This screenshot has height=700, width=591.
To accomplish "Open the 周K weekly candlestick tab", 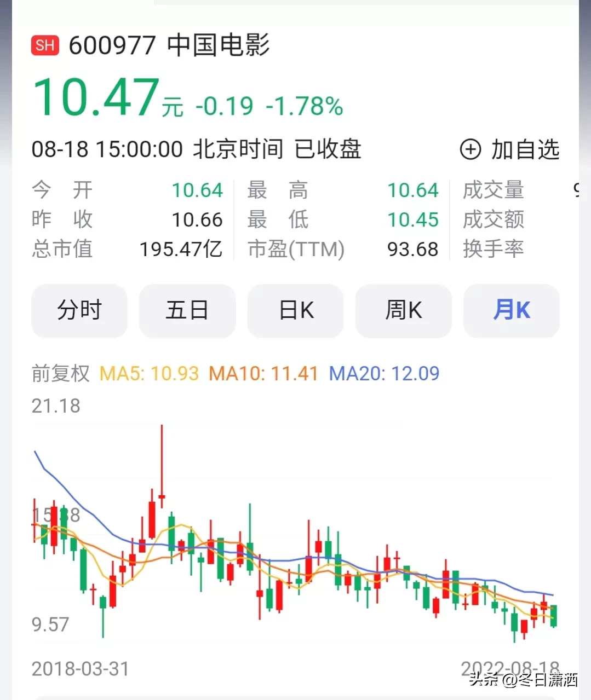I will 404,310.
